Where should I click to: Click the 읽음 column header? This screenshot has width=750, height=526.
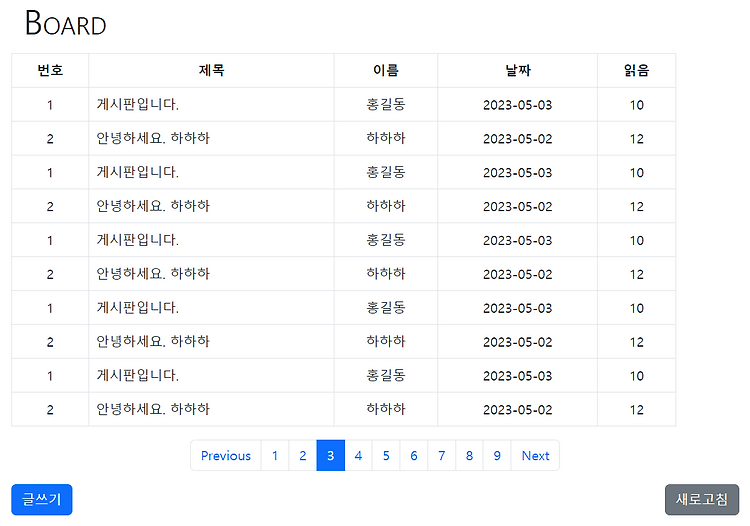636,70
